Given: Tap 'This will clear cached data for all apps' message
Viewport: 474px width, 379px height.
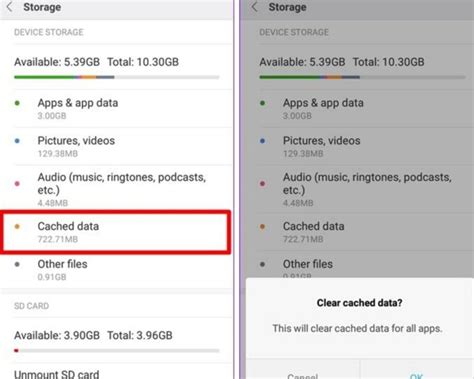Looking at the screenshot, I should pos(357,328).
